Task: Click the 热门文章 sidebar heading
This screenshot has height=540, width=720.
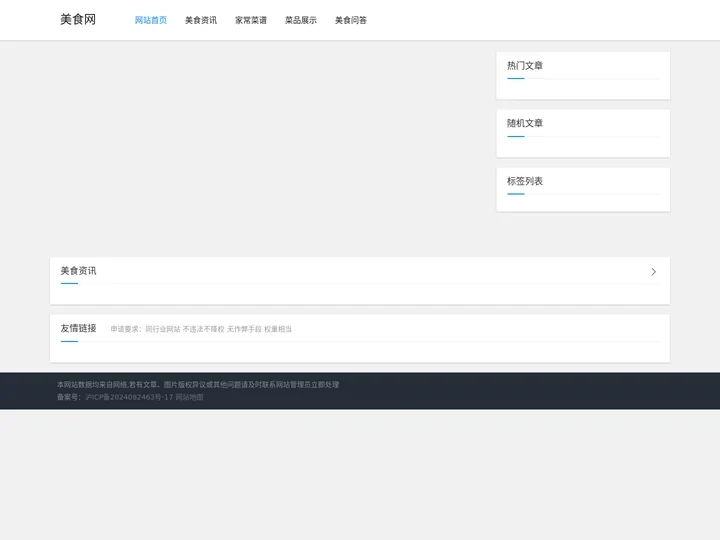Action: click(525, 66)
